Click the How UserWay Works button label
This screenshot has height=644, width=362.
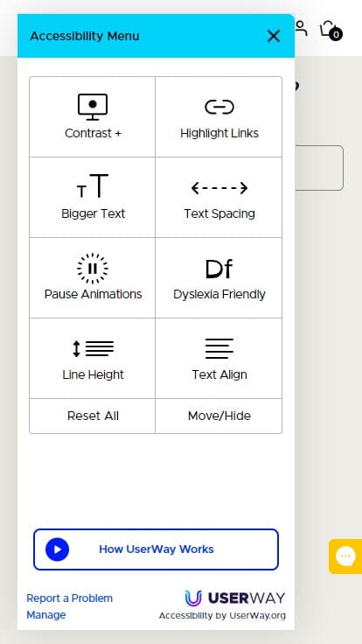[157, 549]
